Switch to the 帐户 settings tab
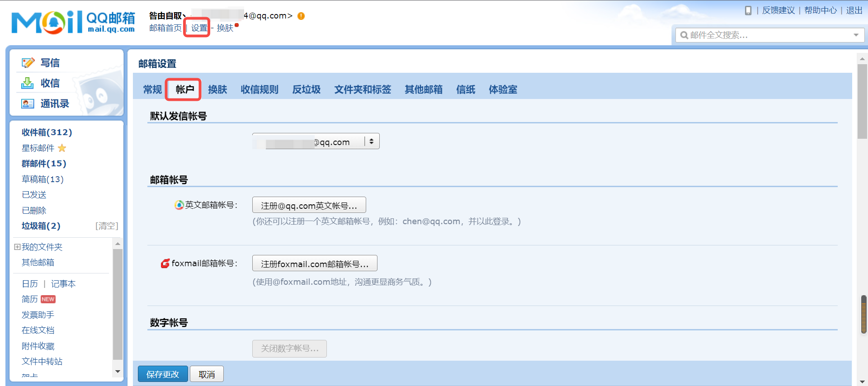This screenshot has width=868, height=386. [185, 89]
